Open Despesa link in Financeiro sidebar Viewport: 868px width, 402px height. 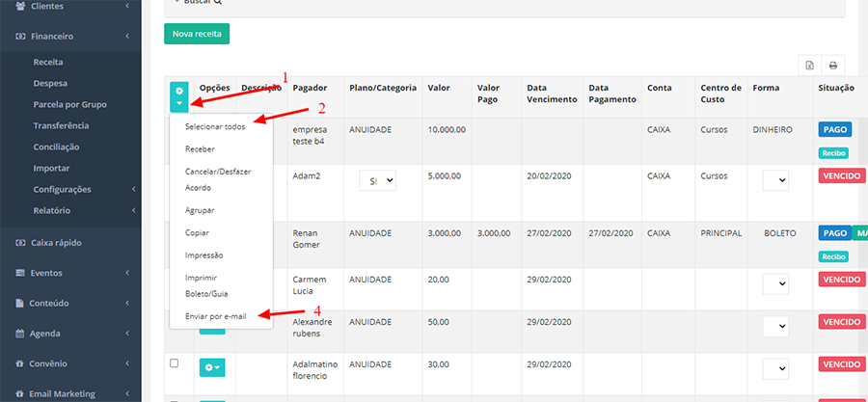tap(50, 83)
